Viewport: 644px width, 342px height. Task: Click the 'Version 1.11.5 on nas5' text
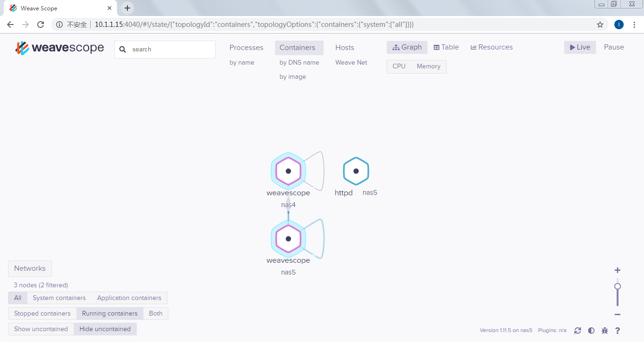coord(506,330)
